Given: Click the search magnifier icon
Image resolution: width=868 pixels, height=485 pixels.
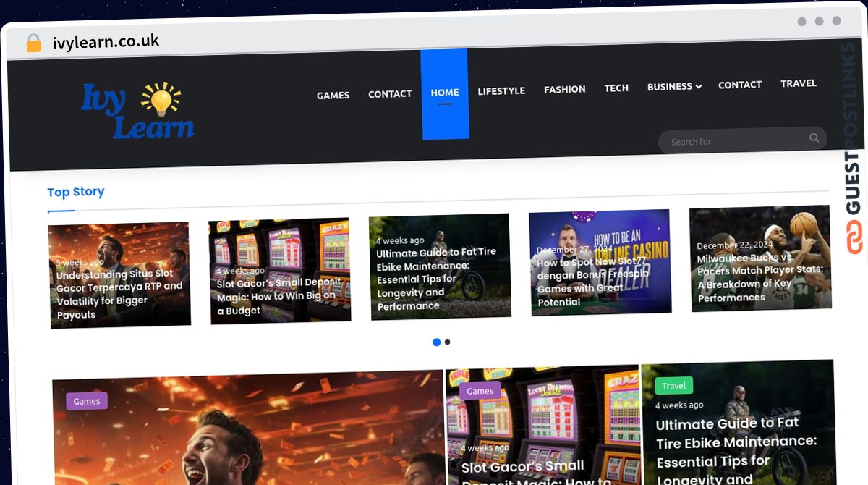Looking at the screenshot, I should click(814, 138).
